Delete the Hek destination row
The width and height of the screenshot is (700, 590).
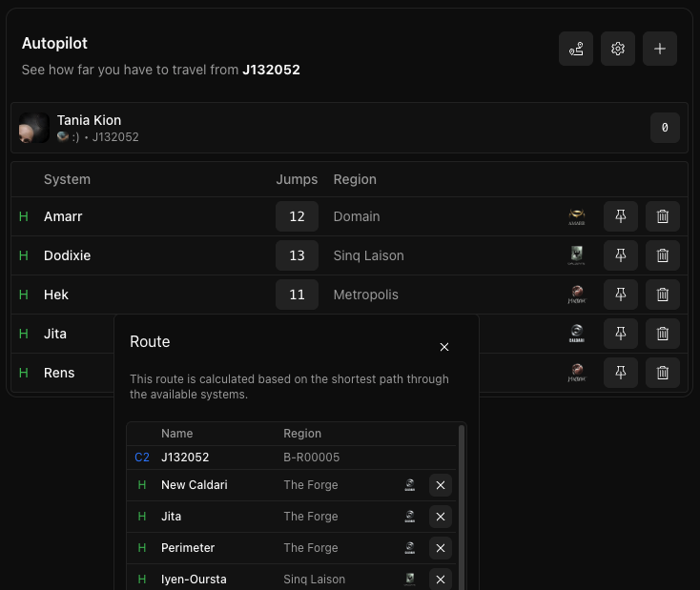[663, 295]
